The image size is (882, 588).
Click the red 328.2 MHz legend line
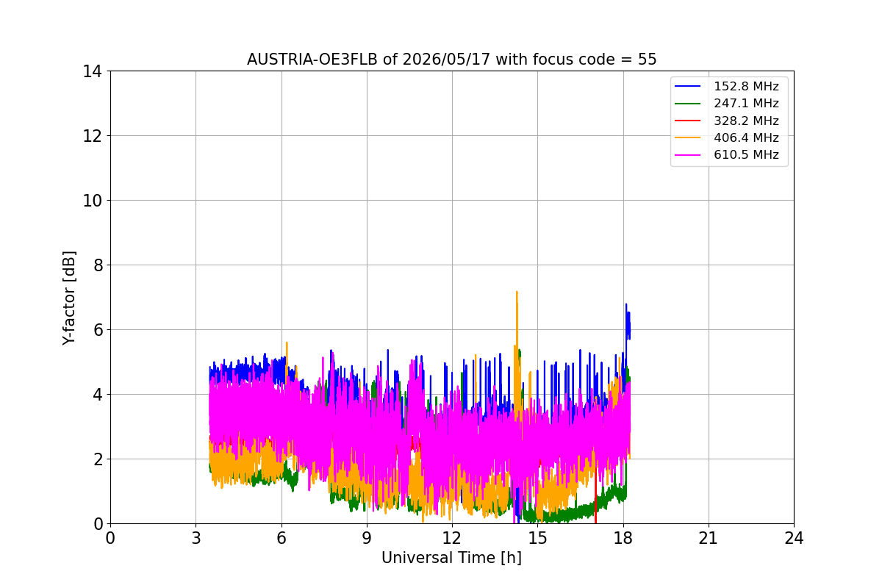pos(688,121)
